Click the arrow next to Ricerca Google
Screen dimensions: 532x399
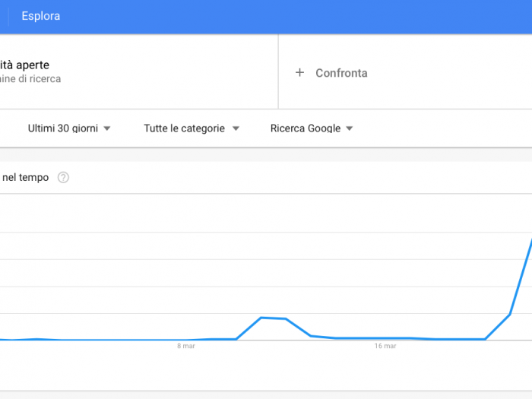(x=349, y=128)
